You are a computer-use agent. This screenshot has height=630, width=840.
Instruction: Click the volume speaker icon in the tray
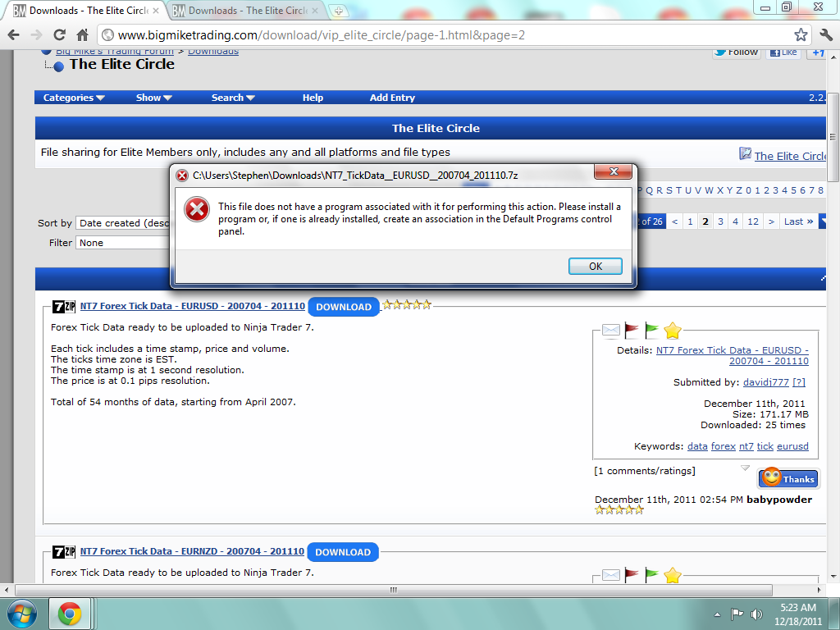tap(756, 614)
